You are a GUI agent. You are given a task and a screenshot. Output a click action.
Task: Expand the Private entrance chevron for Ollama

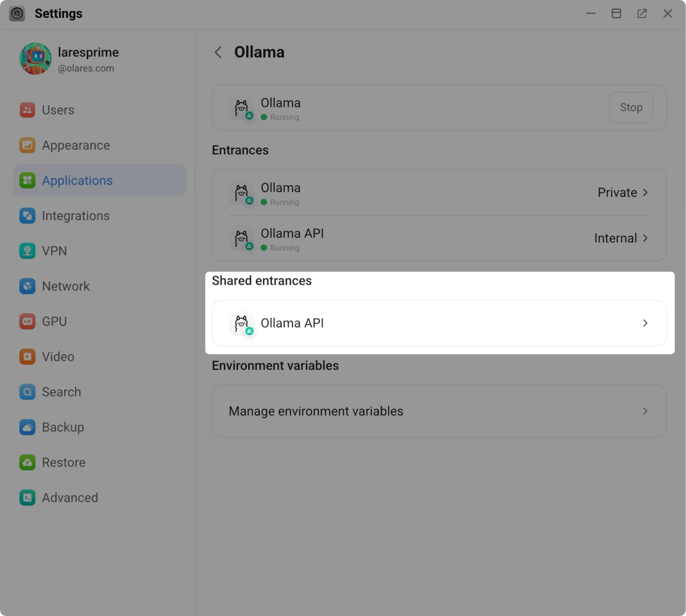coord(645,192)
